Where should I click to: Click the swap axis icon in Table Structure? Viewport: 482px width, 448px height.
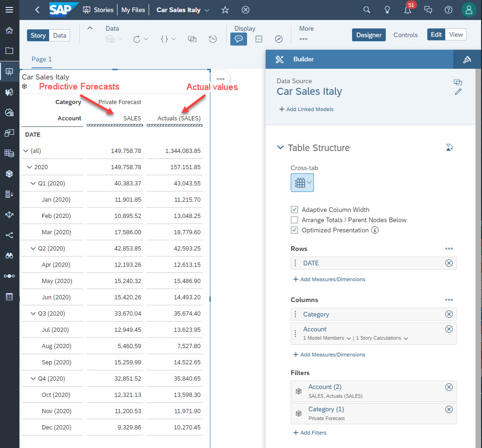449,147
